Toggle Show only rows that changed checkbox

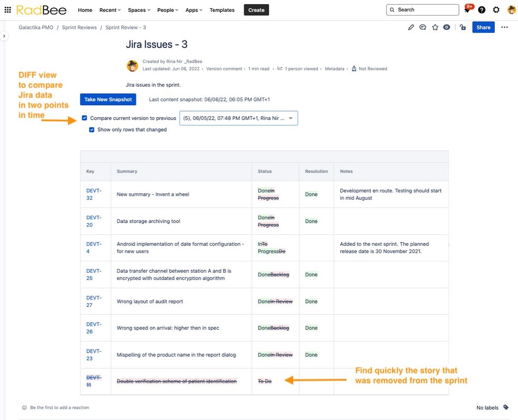coord(92,130)
